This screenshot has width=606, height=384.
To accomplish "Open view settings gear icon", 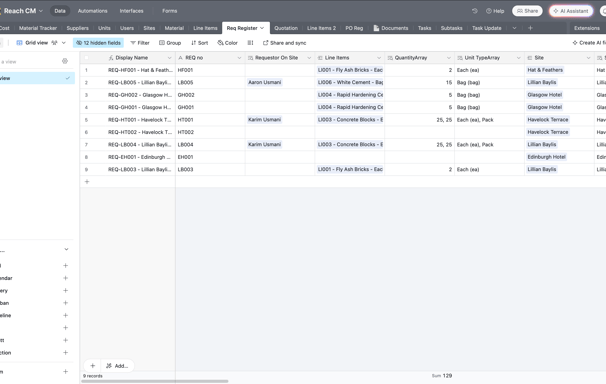I will [x=65, y=61].
